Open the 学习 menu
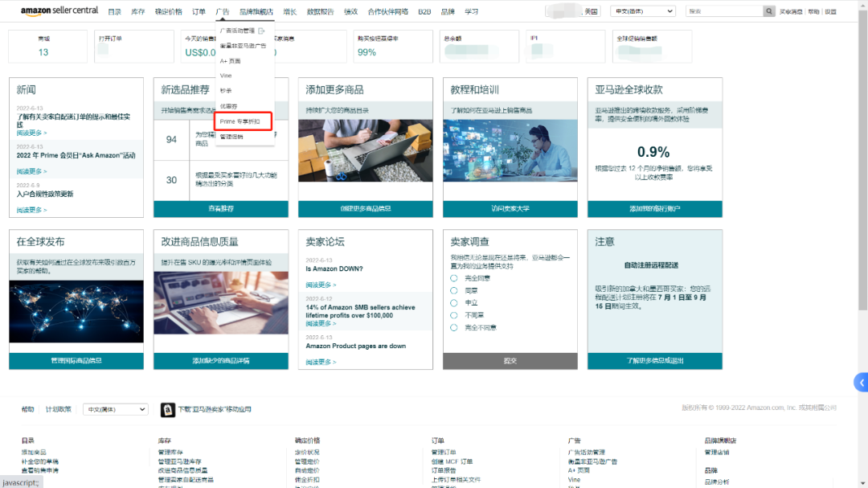The image size is (868, 488). coord(471,11)
